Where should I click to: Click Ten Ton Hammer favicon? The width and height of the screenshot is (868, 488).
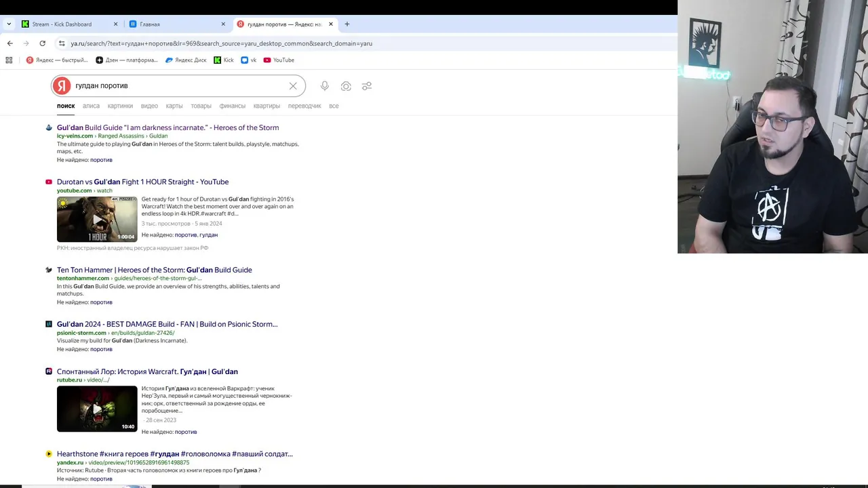(x=49, y=270)
